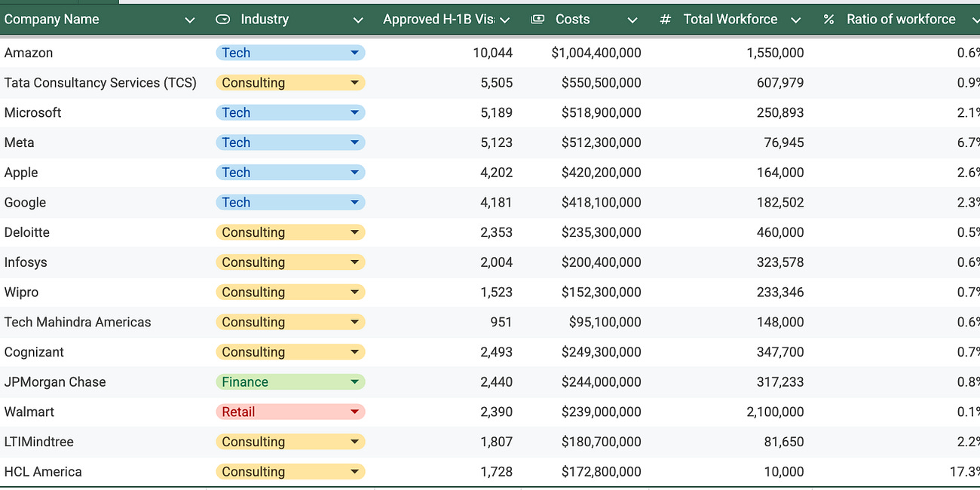Select the Cognizant company cell
This screenshot has height=490, width=980.
[x=103, y=352]
